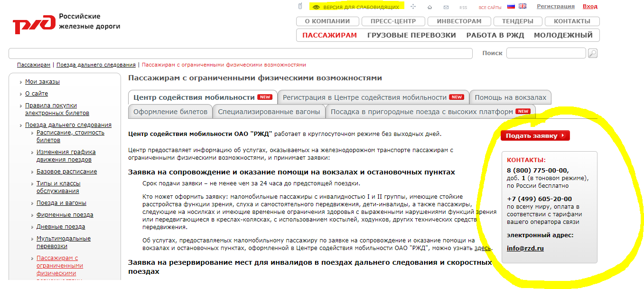The image size is (644, 289).
Task: Open Правила покупки электронных билетов sidebar link
Action: click(x=57, y=109)
